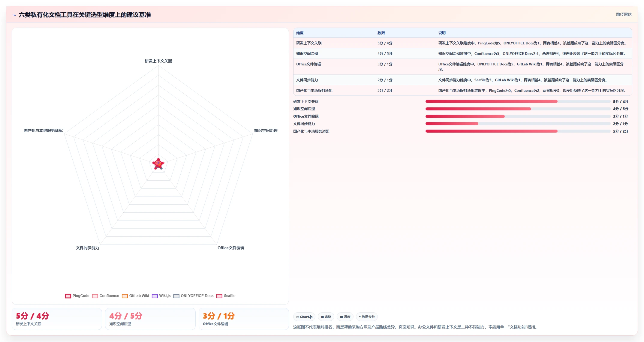This screenshot has width=644, height=342.
Task: Click the small icon before the page title
Action: pyautogui.click(x=14, y=15)
